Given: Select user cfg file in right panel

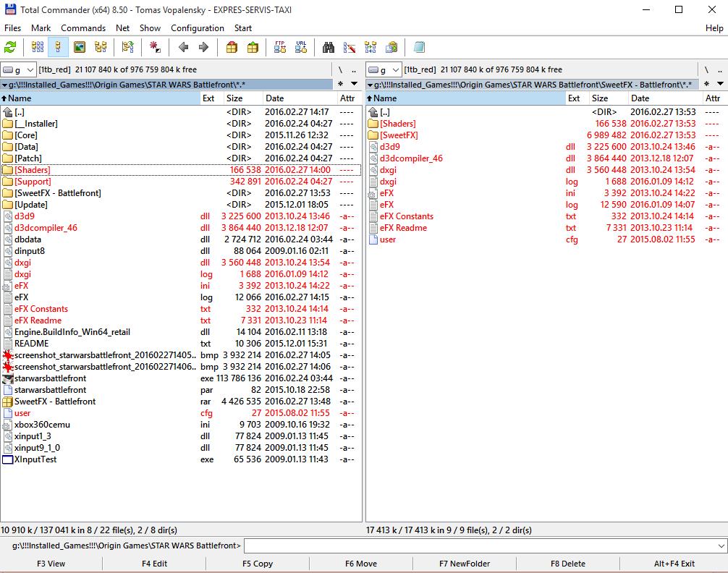Looking at the screenshot, I should pyautogui.click(x=546, y=239).
